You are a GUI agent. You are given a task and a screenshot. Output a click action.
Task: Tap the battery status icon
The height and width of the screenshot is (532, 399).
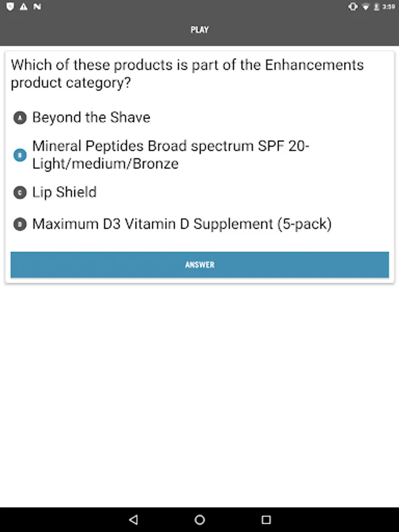[x=376, y=7]
